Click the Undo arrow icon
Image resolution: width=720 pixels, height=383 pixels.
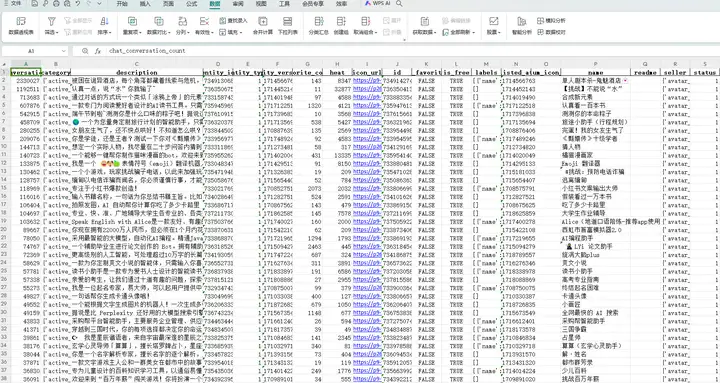pyautogui.click(x=78, y=4)
